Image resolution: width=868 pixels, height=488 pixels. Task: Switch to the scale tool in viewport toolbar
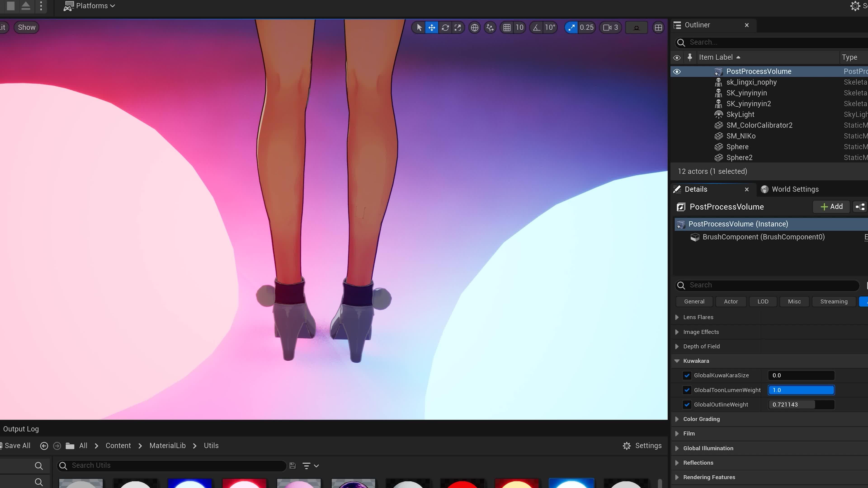[458, 28]
